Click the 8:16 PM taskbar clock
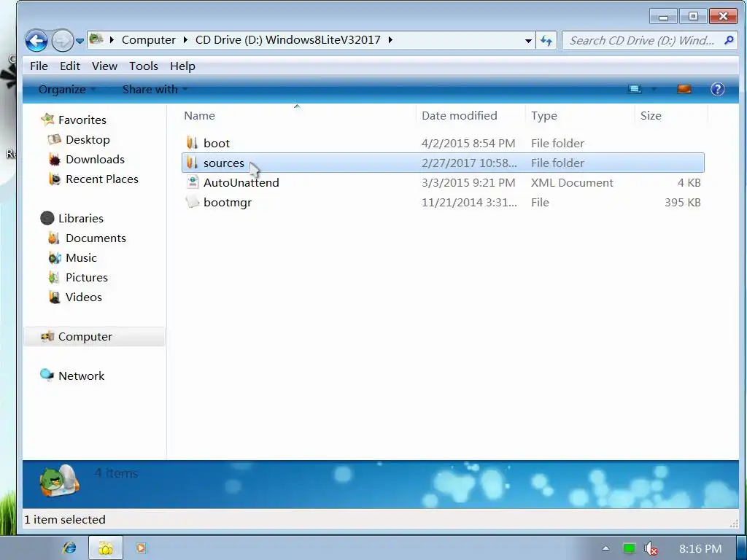 pos(700,549)
